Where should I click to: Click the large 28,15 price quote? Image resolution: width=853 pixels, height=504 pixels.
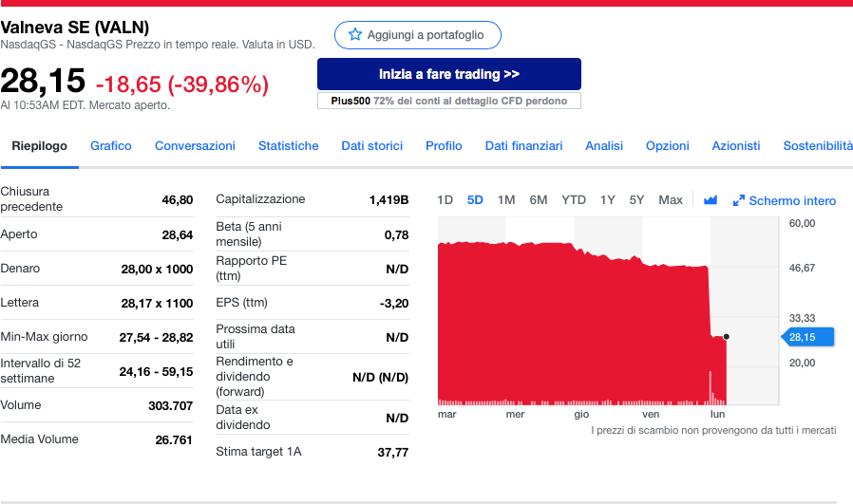[x=43, y=81]
